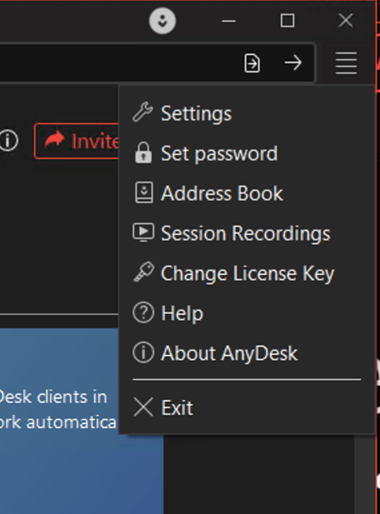This screenshot has height=514, width=380.
Task: Open the Help menu entry
Action: click(x=246, y=313)
